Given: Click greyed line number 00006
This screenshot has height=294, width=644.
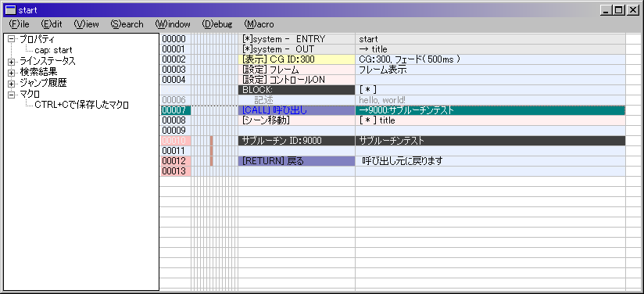Looking at the screenshot, I should [x=174, y=100].
